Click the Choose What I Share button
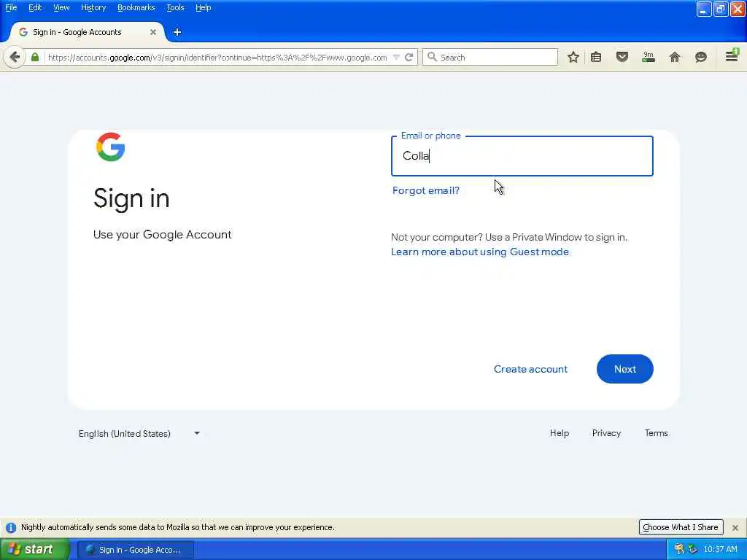The image size is (747, 560). pos(681,527)
